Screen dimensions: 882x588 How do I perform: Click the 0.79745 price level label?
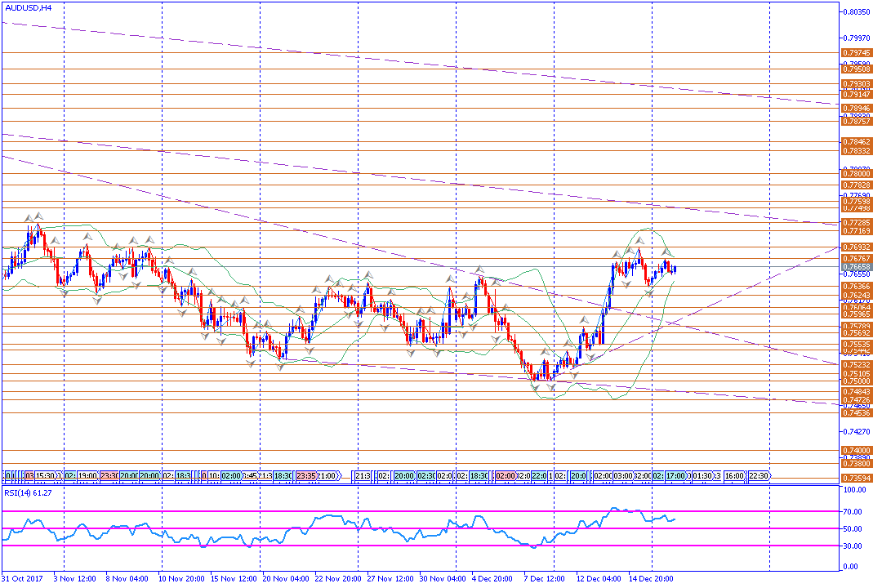tap(857, 52)
